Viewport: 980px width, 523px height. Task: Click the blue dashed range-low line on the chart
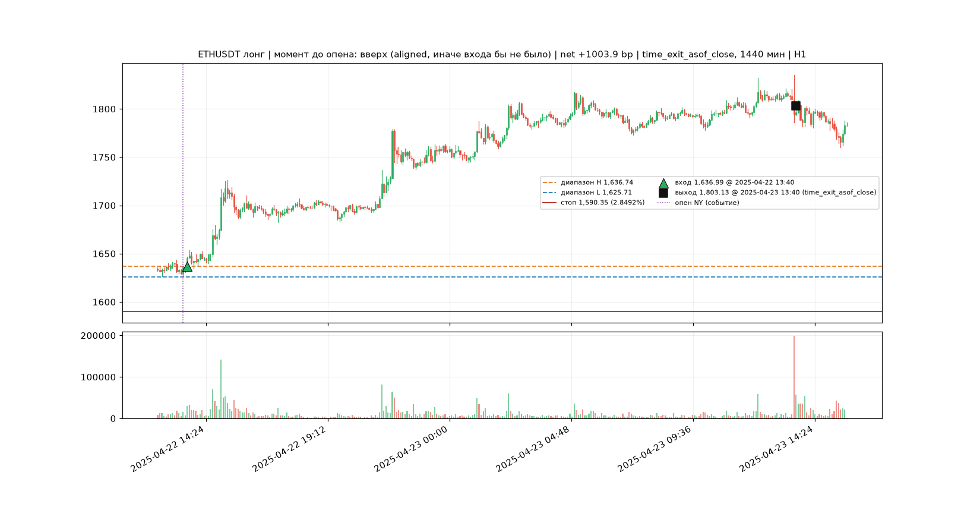click(x=502, y=277)
